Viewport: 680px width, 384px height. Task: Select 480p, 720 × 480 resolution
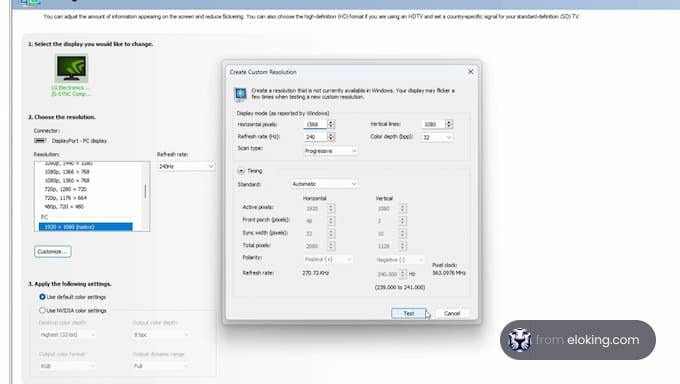(x=64, y=207)
